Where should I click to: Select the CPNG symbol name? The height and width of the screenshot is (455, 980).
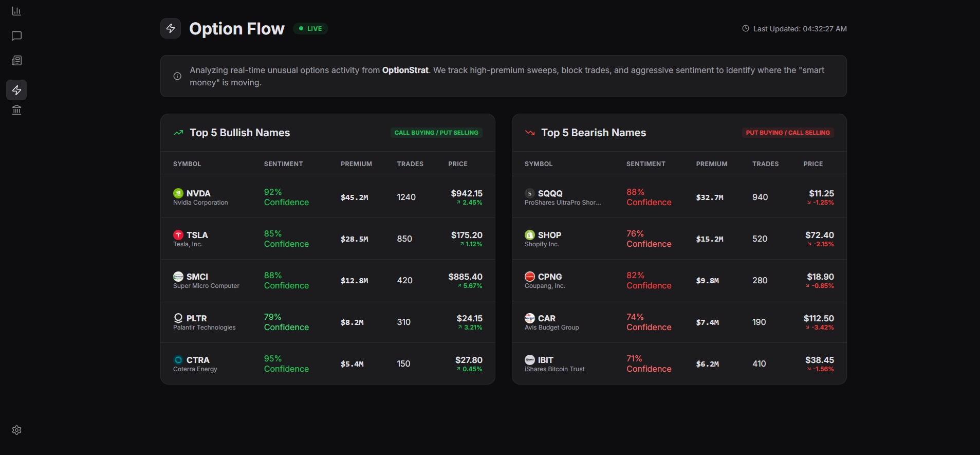click(x=550, y=277)
